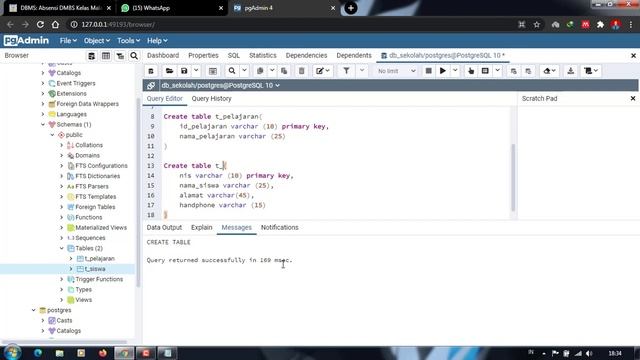Image resolution: width=640 pixels, height=360 pixels.
Task: Bookmark this page with the star icon
Action: pyautogui.click(x=537, y=24)
